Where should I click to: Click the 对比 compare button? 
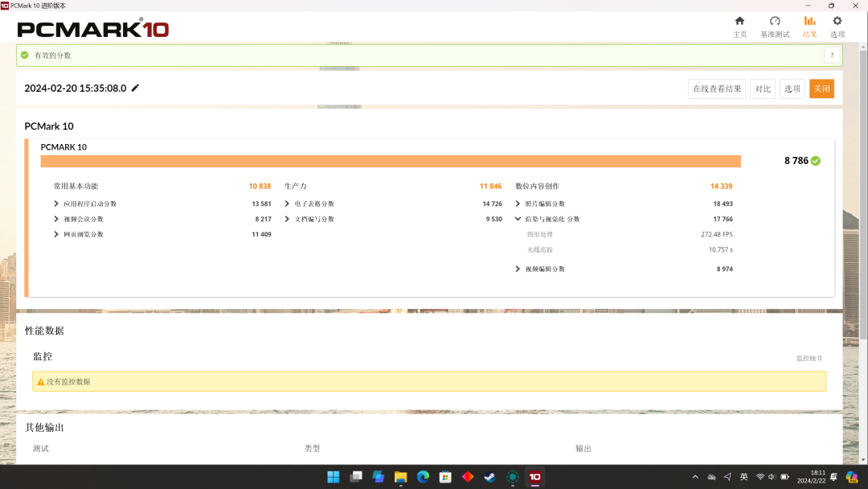point(762,88)
